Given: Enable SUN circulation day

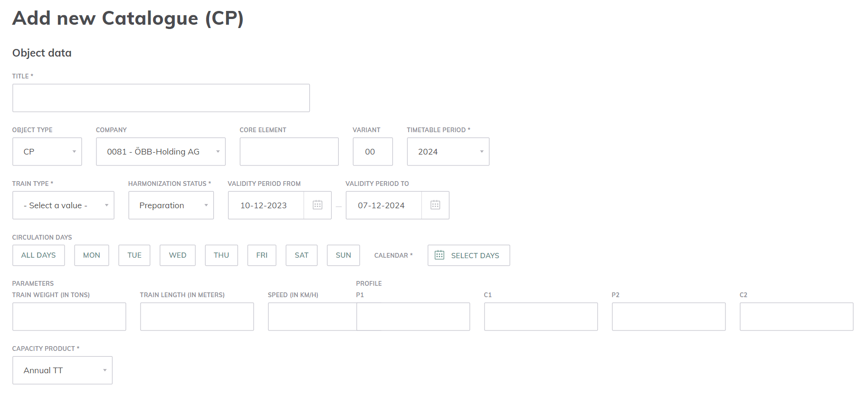Looking at the screenshot, I should pyautogui.click(x=343, y=255).
